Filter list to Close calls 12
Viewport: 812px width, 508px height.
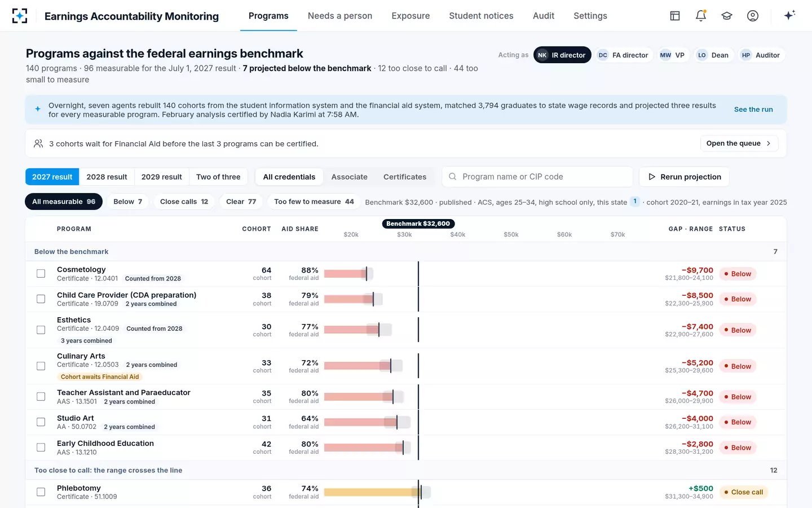pos(184,202)
